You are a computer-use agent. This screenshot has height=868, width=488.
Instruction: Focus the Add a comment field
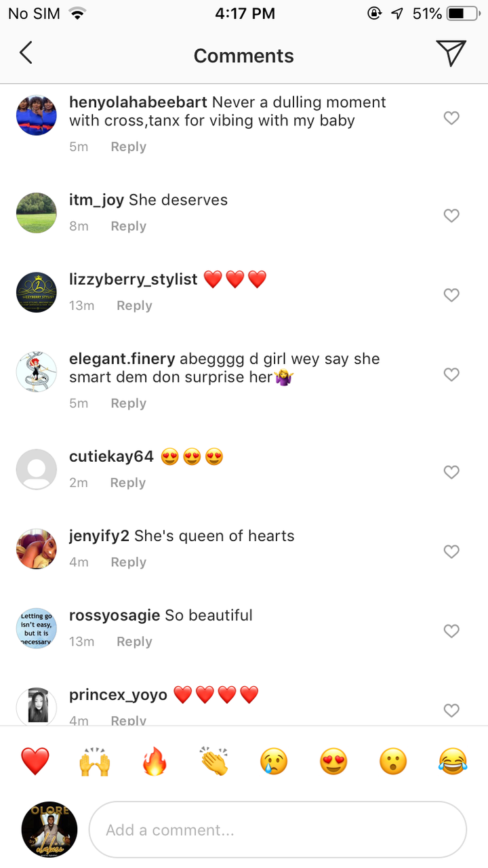pyautogui.click(x=278, y=830)
